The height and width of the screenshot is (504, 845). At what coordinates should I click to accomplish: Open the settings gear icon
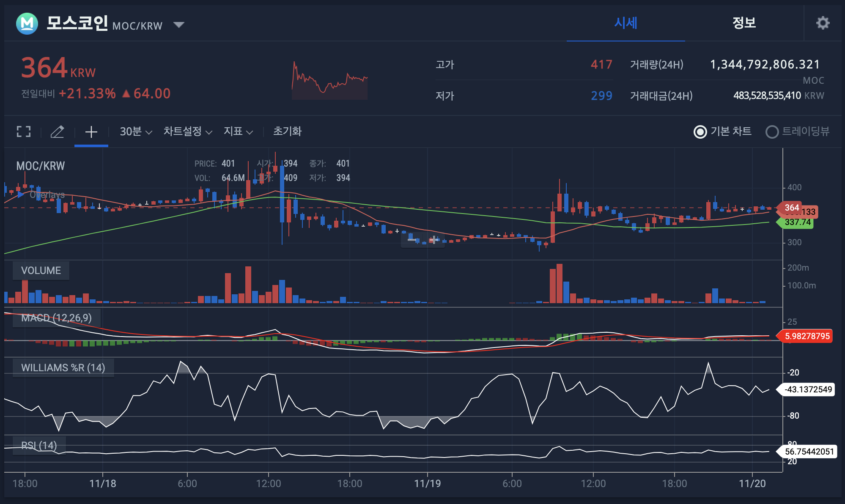823,23
